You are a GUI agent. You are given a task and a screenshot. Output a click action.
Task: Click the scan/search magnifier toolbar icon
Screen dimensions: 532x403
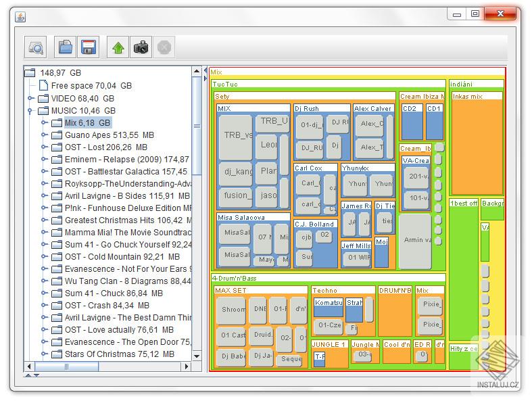point(35,47)
